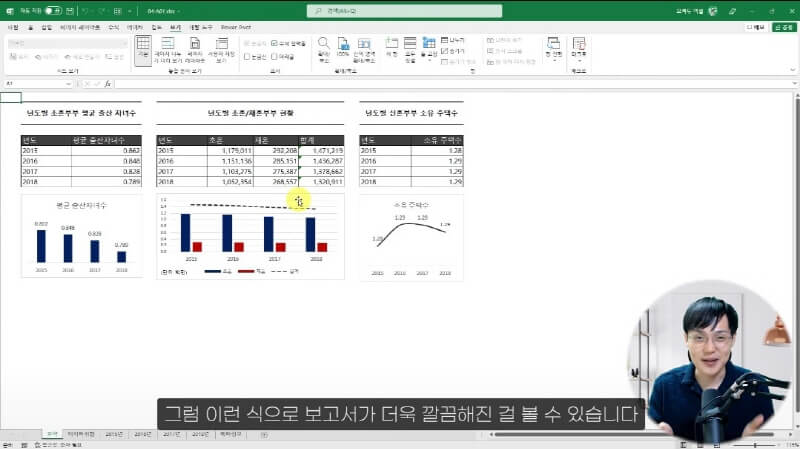Enable the Gridlines checkbox

[x=247, y=57]
